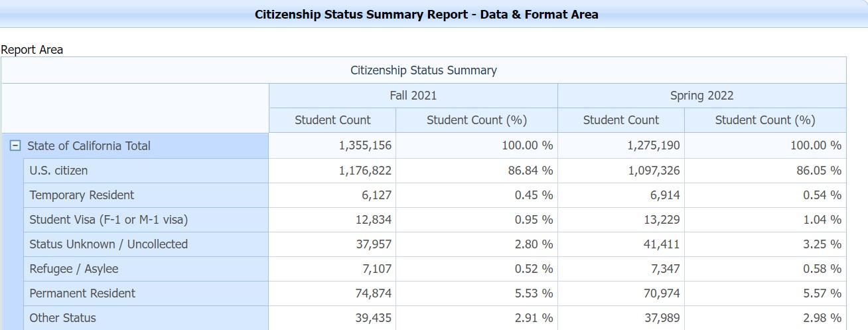
Task: Click the cell showing 7,107
Action: 332,269
